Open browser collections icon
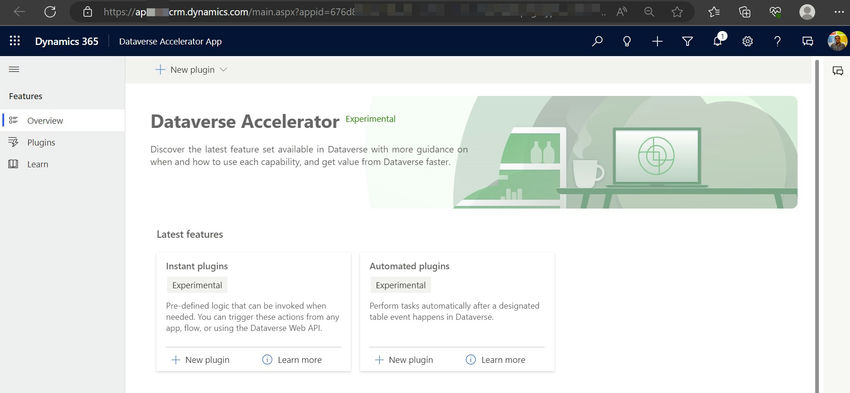 coord(745,12)
